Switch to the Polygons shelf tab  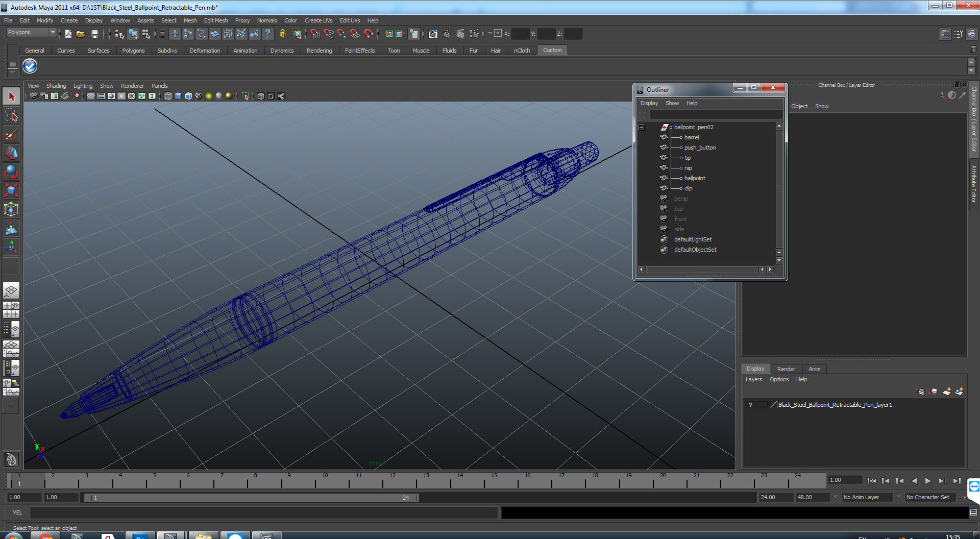tap(133, 51)
